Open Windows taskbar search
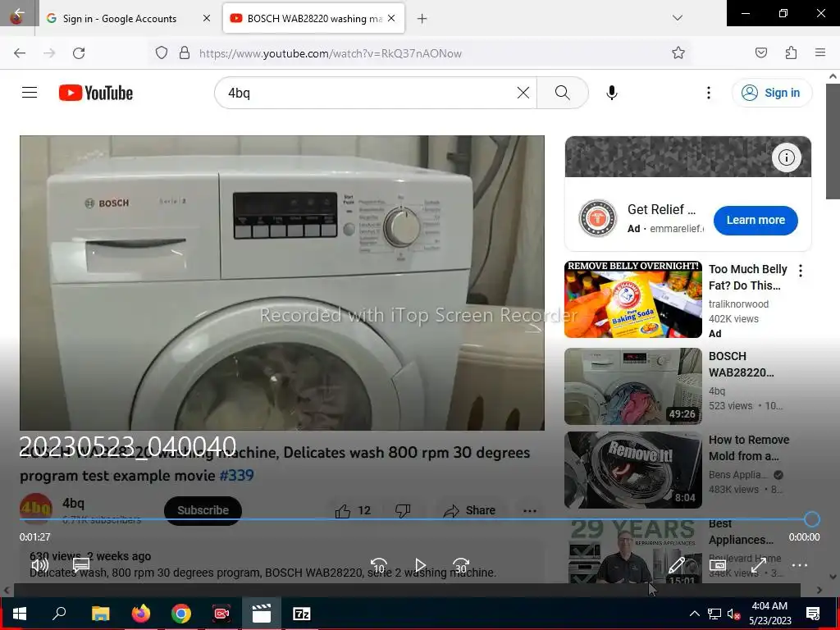Screen dimensions: 840x630 (59, 614)
